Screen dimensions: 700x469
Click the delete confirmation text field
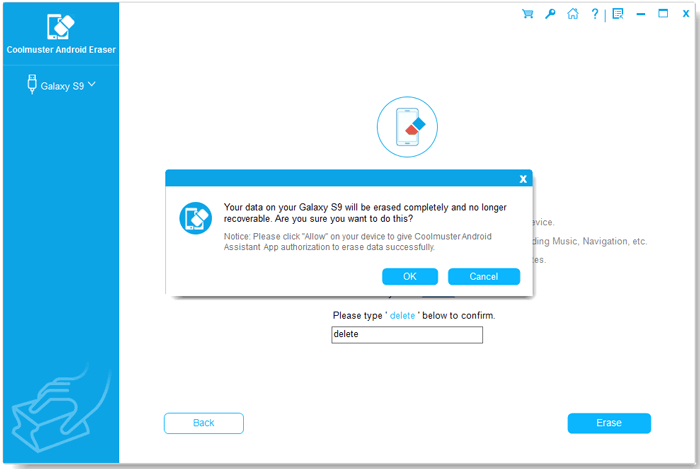point(407,335)
